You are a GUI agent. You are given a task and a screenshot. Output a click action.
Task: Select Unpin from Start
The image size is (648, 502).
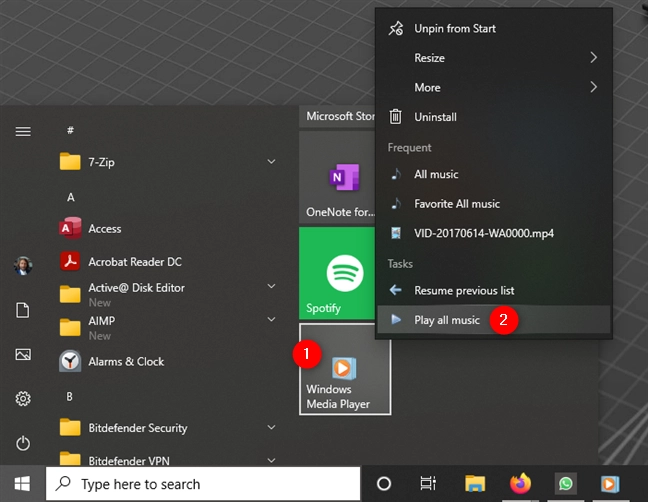[493, 29]
